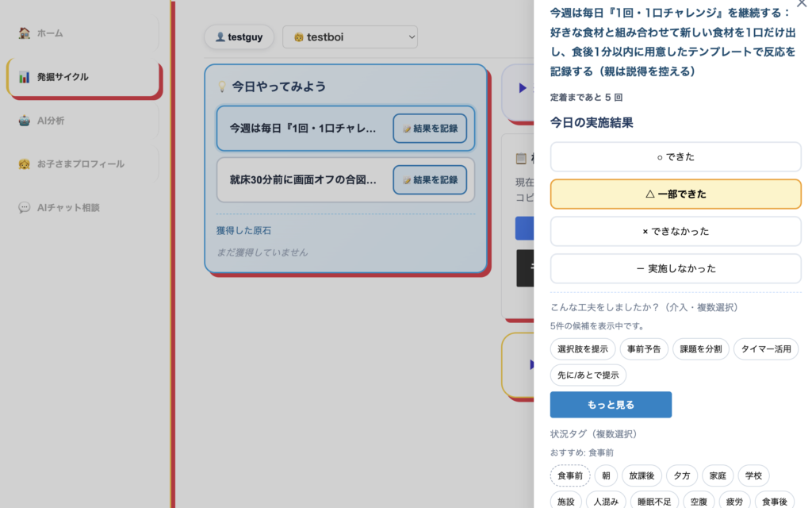Select the × できなかった result option

coord(676,232)
